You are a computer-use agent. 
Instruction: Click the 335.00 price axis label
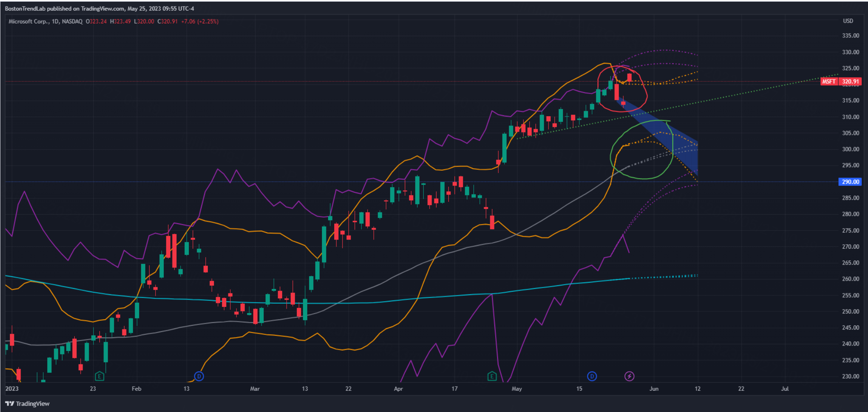(850, 36)
